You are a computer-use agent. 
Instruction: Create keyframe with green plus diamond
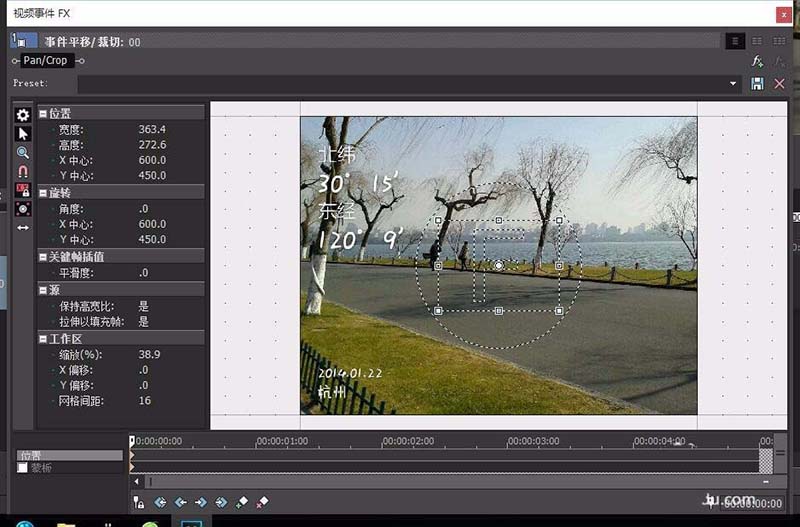coord(242,503)
